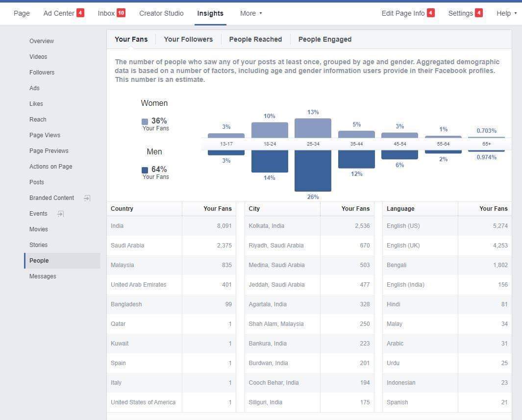Switch to the Your Followers tab
The height and width of the screenshot is (420, 522).
[x=188, y=39]
